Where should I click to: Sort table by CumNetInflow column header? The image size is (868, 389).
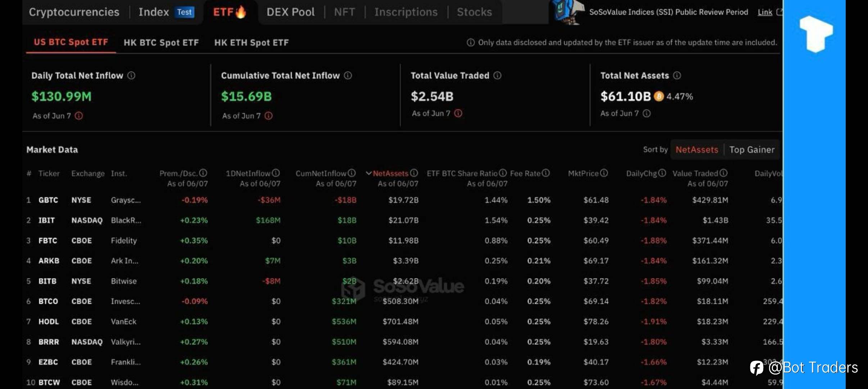point(321,173)
